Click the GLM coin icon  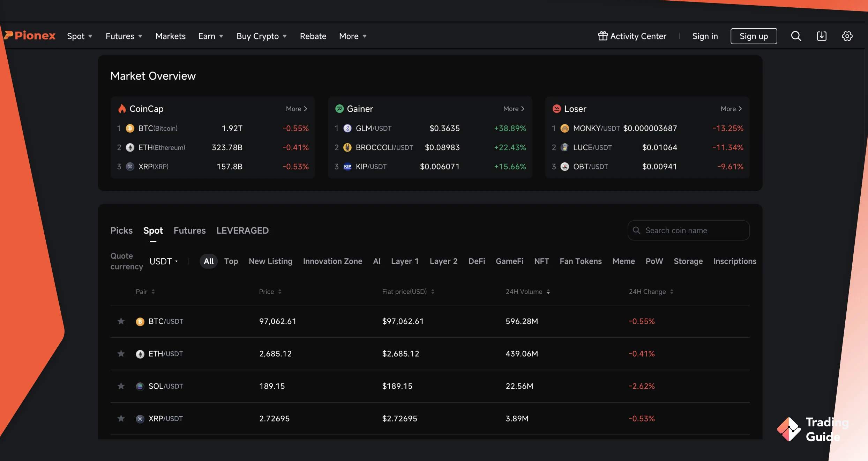click(x=347, y=128)
